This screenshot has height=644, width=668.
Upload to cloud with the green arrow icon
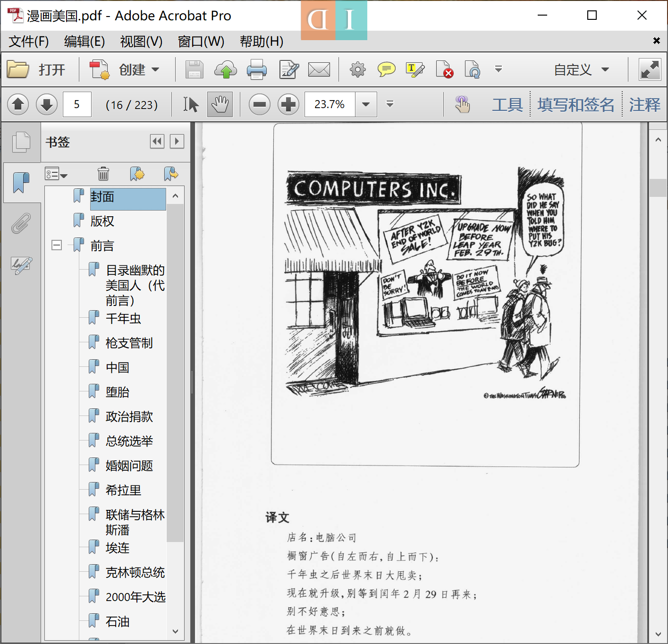tap(226, 70)
